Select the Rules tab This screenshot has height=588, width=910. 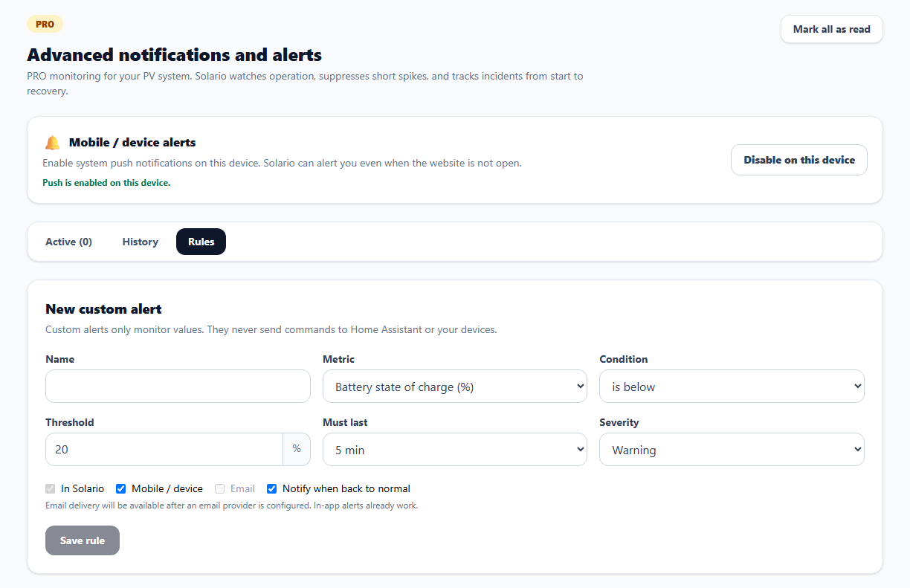[x=201, y=242]
